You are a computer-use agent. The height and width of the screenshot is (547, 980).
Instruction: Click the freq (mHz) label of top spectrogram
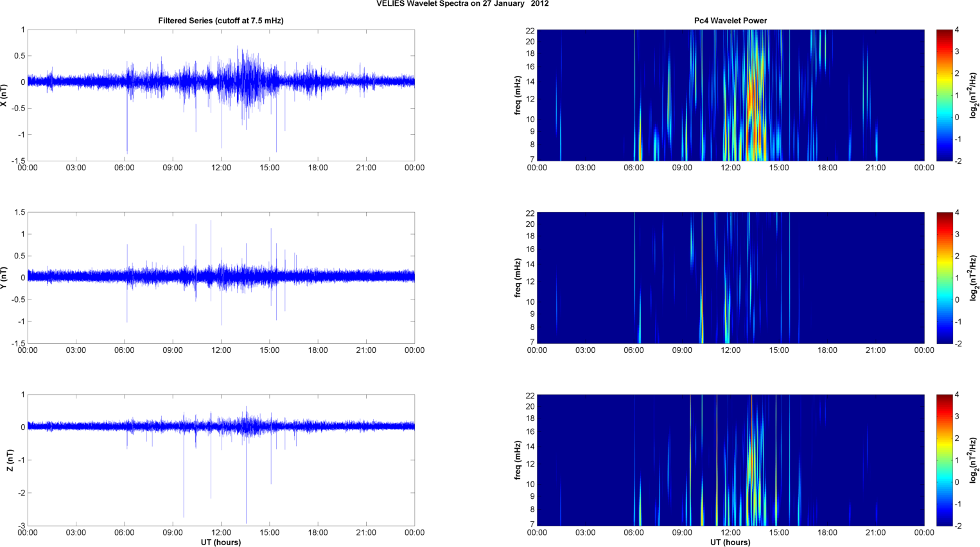[518, 95]
